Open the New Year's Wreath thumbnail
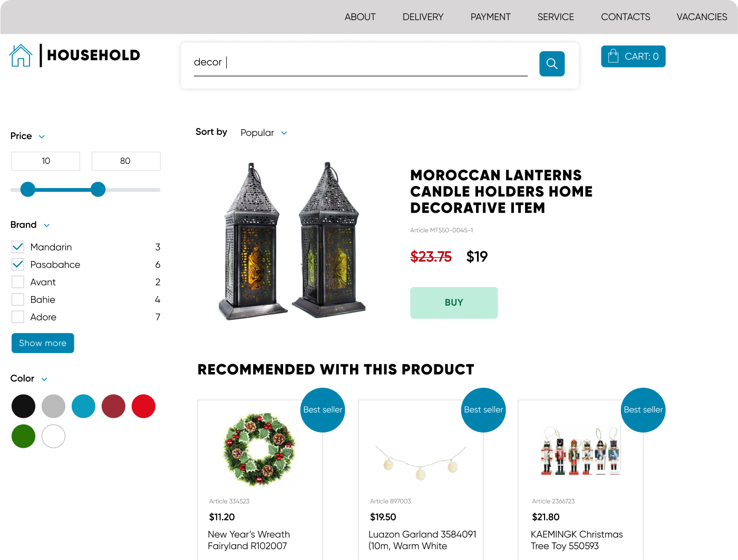The width and height of the screenshot is (738, 560). (260, 449)
